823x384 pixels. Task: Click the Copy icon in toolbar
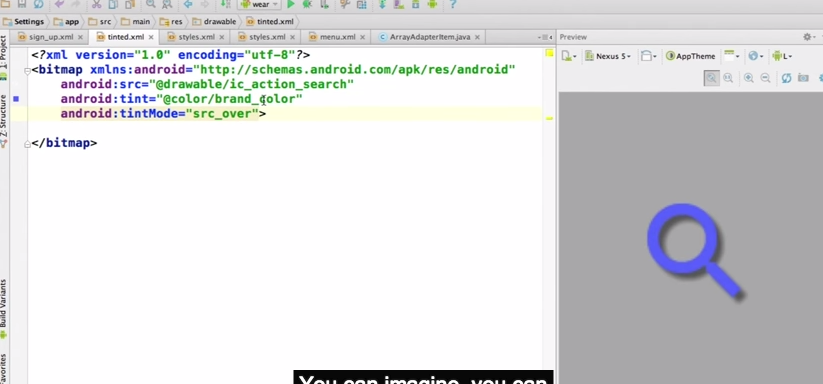tap(113, 4)
